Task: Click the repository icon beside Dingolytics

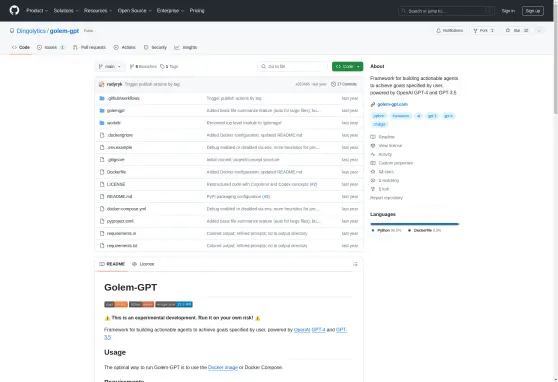Action: tap(12, 31)
